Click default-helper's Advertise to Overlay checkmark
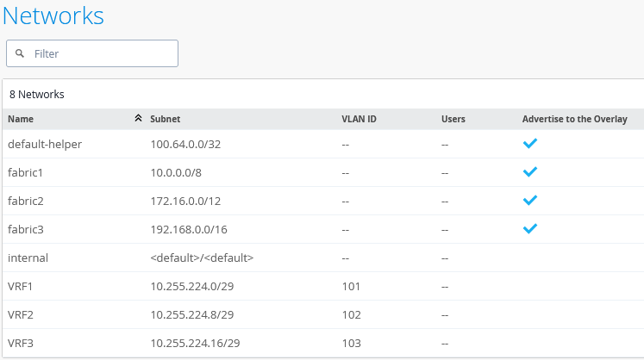This screenshot has width=644, height=360. point(530,143)
